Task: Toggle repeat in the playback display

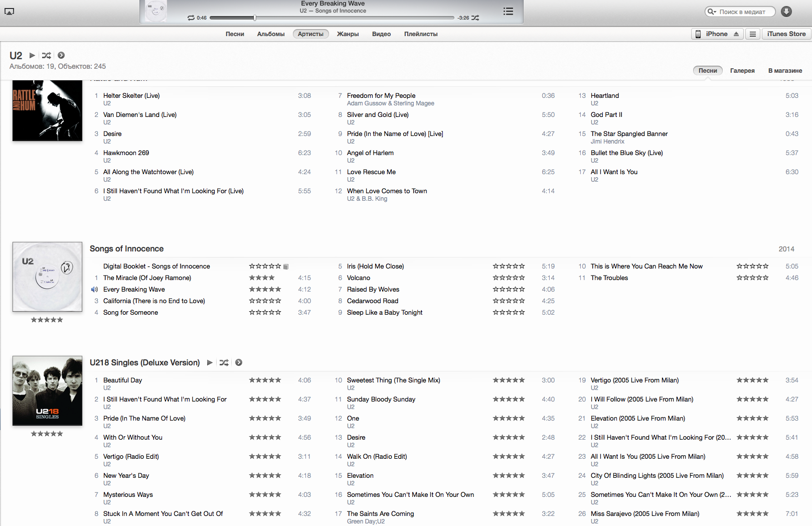Action: pos(191,18)
